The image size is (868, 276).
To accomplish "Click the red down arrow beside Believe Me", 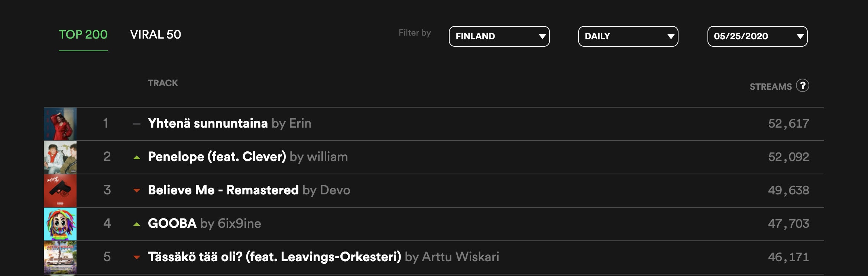I will pos(137,190).
